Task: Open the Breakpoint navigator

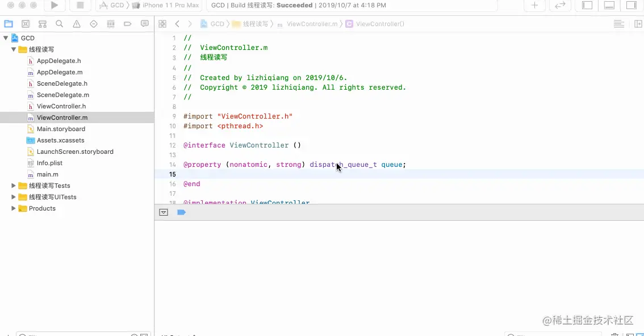Action: [x=126, y=23]
